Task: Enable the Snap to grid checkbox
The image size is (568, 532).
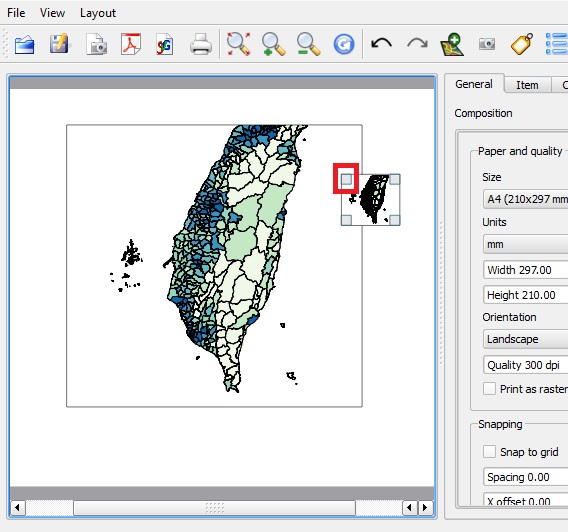Action: click(x=489, y=452)
